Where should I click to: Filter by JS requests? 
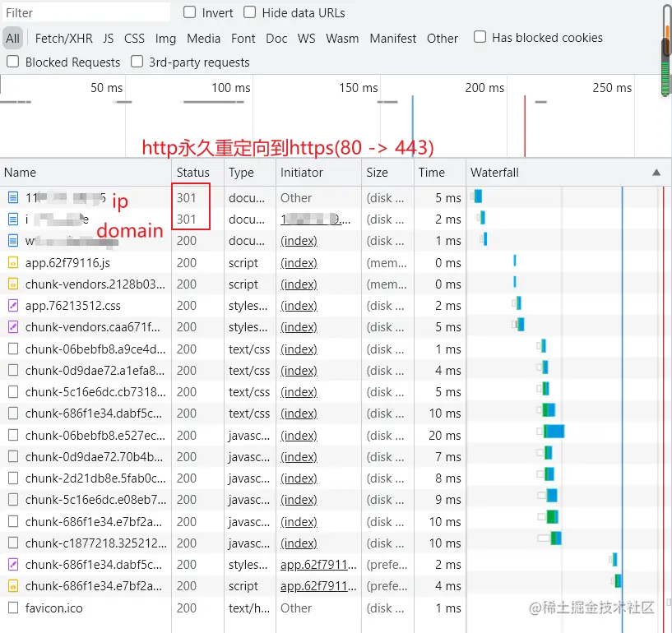[x=108, y=38]
